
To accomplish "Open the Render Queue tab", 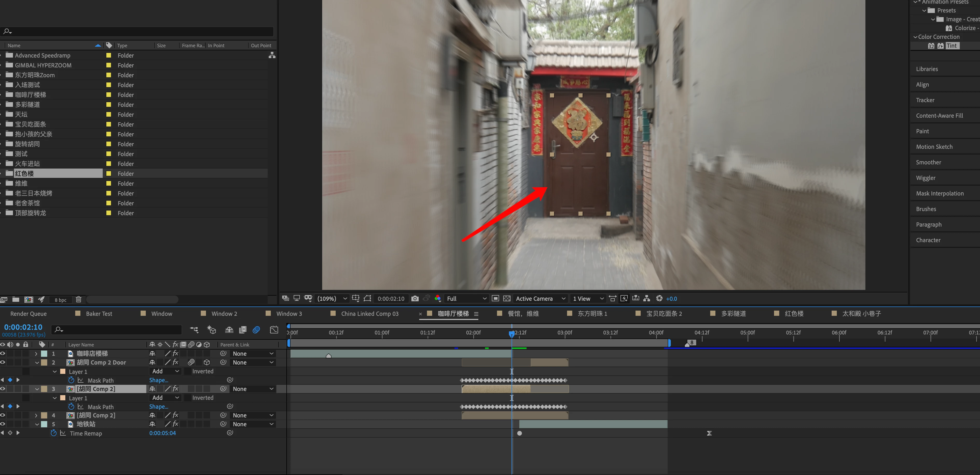I will pyautogui.click(x=29, y=313).
